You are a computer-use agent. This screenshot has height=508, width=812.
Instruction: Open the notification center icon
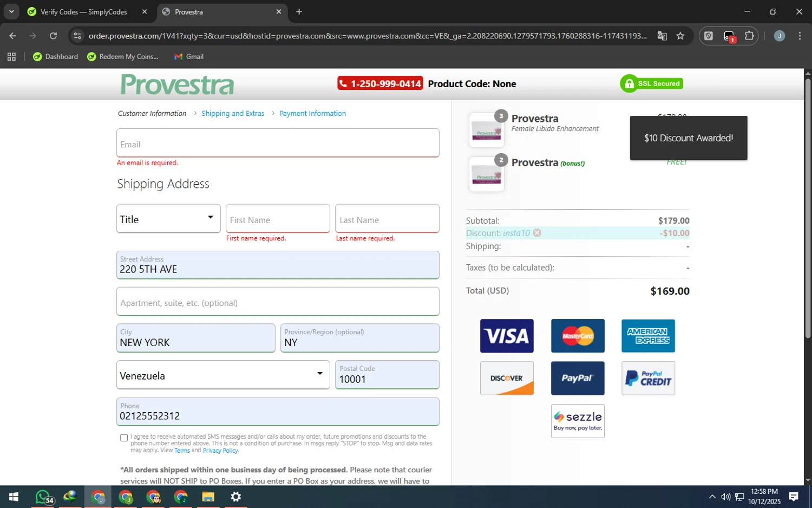tap(794, 497)
